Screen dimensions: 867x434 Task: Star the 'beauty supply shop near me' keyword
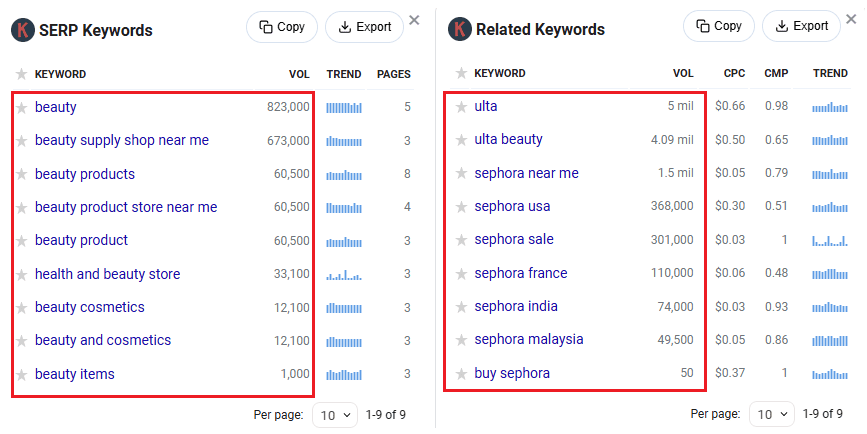point(22,141)
